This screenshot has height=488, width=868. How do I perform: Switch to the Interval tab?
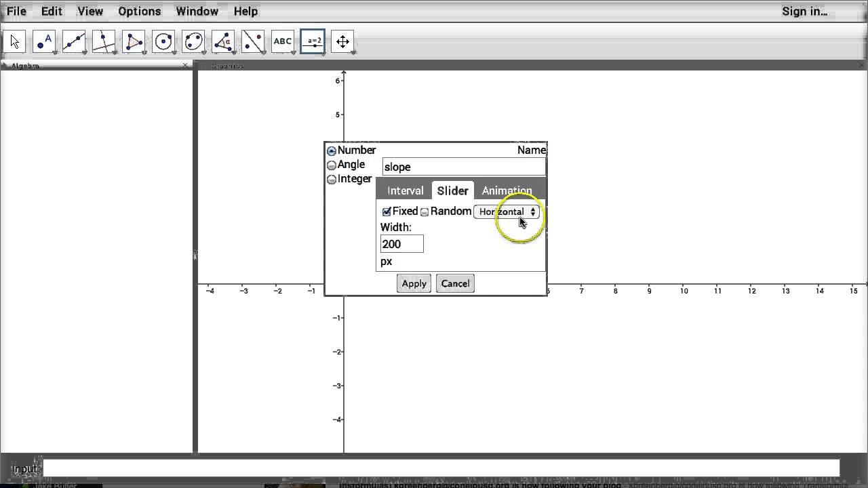point(405,190)
